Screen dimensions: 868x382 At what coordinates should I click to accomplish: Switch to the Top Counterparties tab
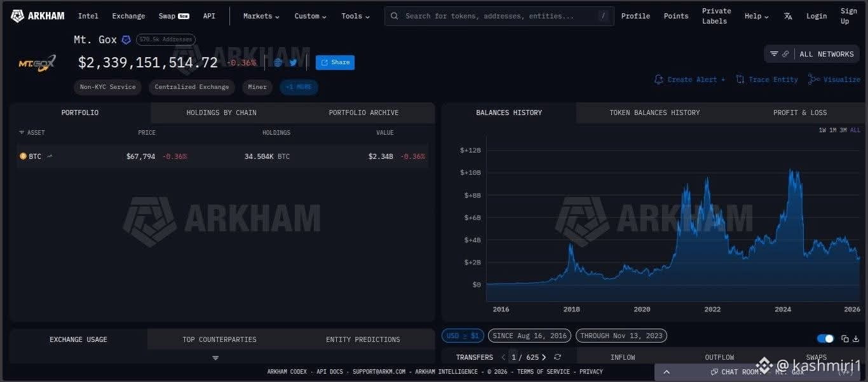[219, 339]
